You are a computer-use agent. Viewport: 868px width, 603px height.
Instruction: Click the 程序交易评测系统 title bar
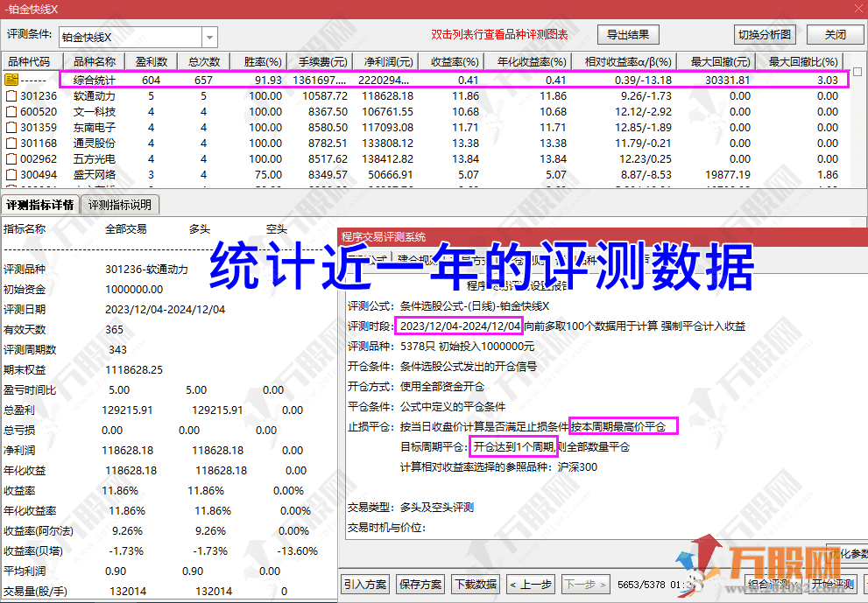(603, 237)
